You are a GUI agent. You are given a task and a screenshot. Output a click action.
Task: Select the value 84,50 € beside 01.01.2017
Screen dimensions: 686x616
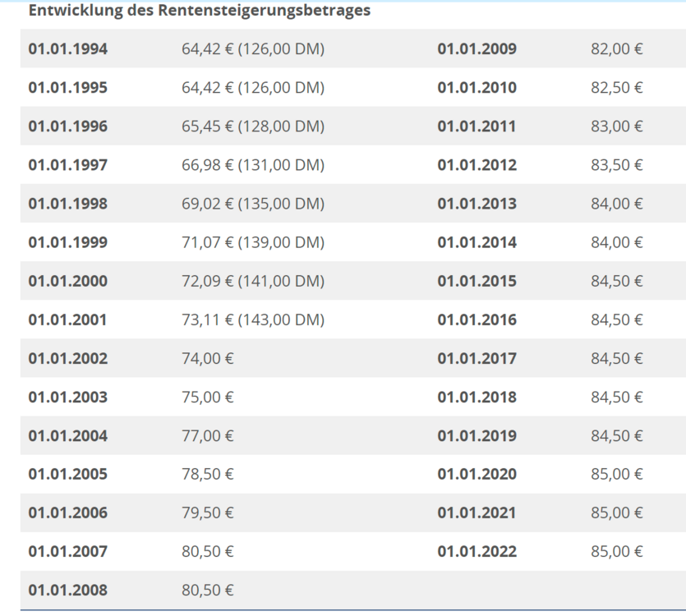(617, 358)
